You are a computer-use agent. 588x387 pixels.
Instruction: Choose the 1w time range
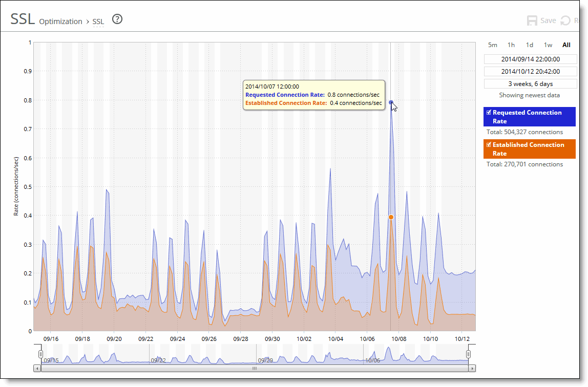coord(548,45)
